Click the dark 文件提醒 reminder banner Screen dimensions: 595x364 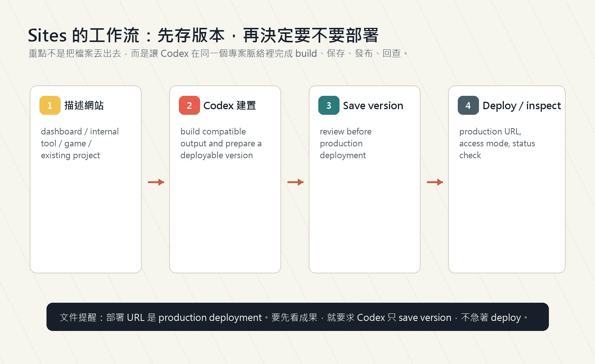[297, 317]
